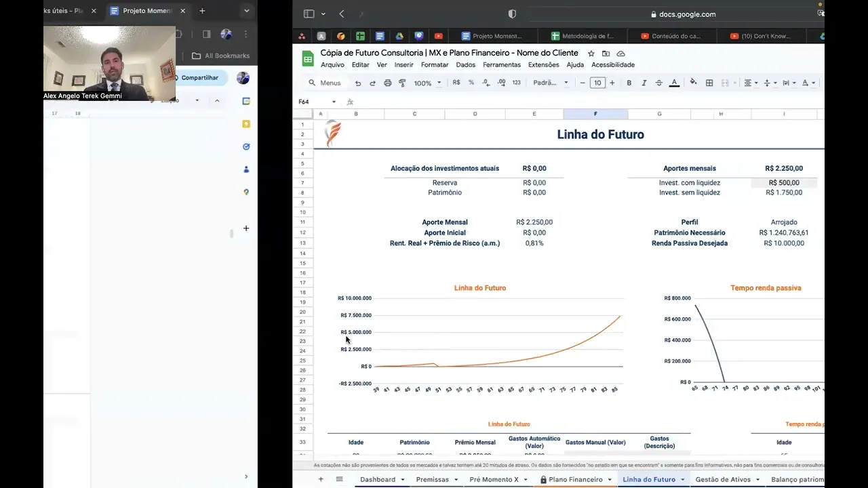Open the font family dropdown Padrã...

pos(551,83)
